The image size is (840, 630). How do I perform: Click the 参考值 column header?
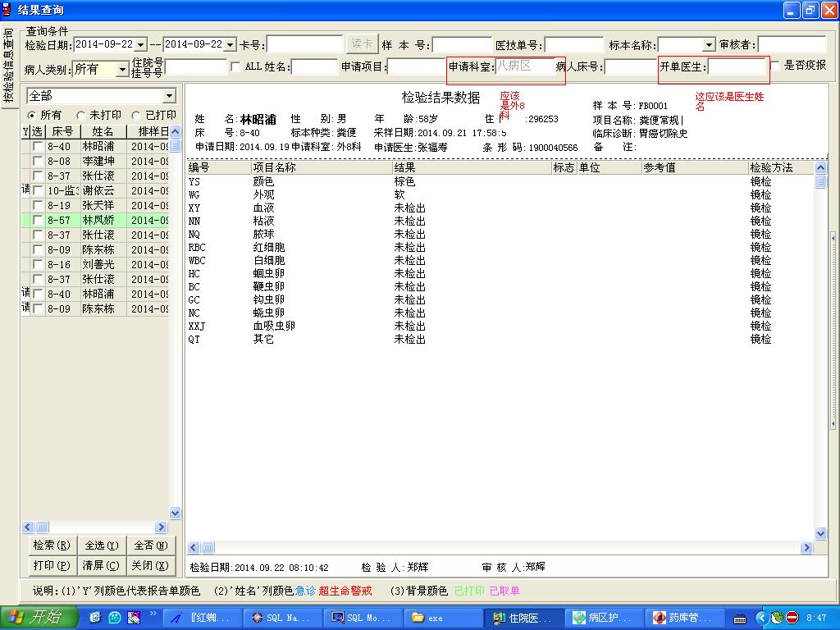pyautogui.click(x=695, y=167)
